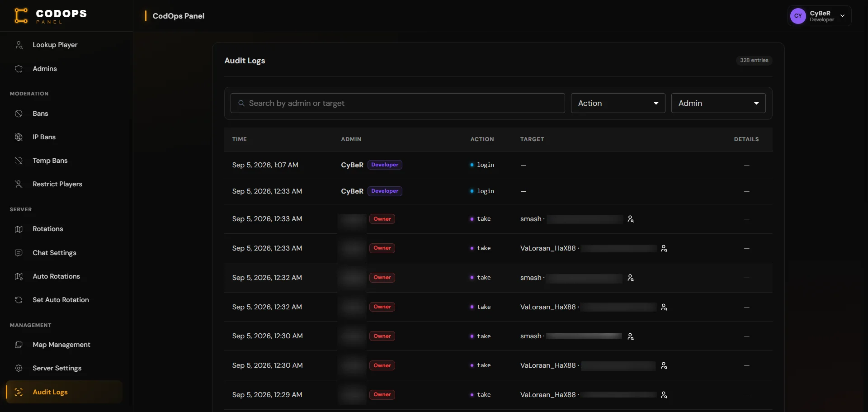Click the Sep 5, 2026, 1:07 AM timestamp
This screenshot has width=868, height=412.
pos(265,165)
